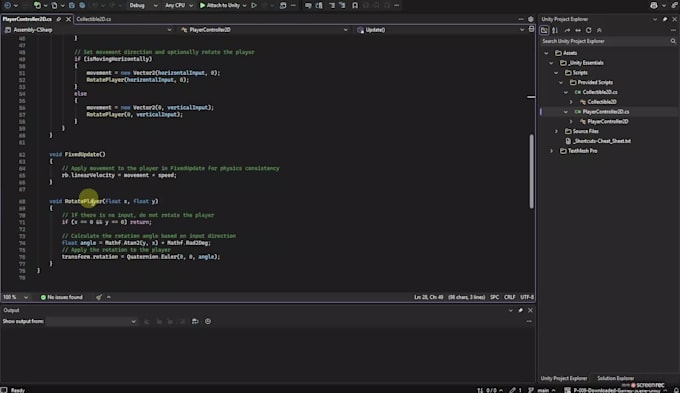
Task: Click the editor split window icon
Action: tap(531, 29)
